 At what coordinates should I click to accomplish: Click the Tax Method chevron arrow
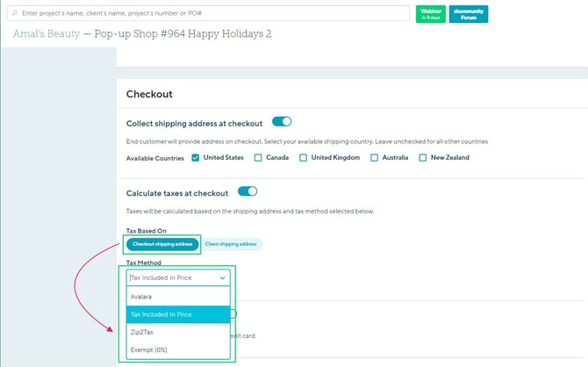coord(222,277)
